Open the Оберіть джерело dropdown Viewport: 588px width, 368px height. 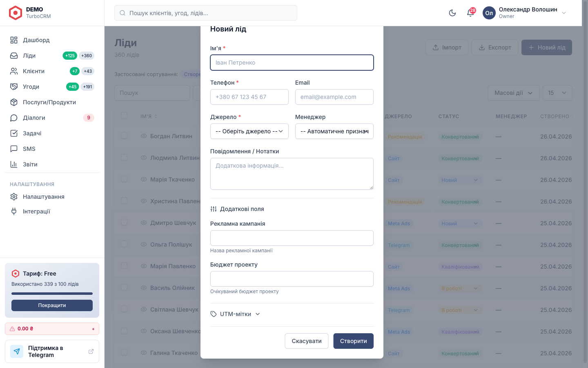pos(249,131)
